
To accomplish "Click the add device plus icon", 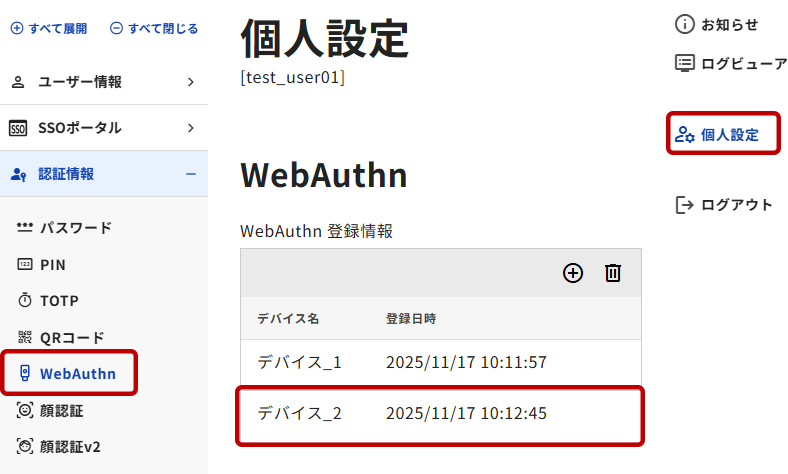I will [x=573, y=273].
